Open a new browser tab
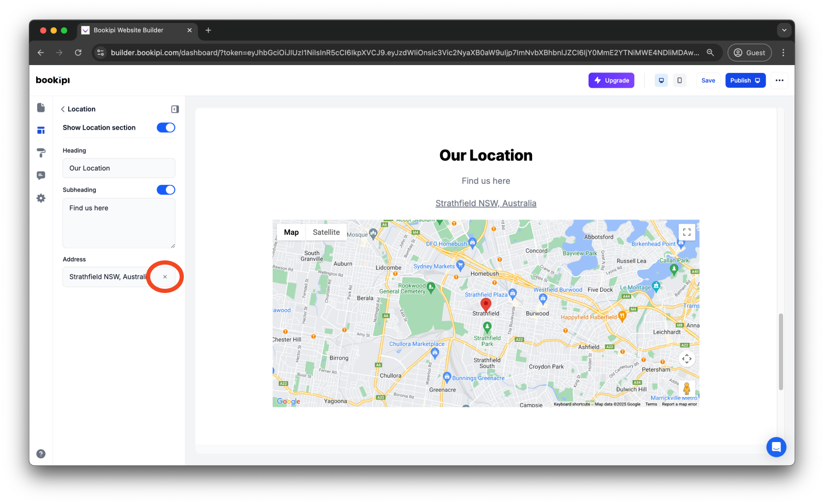 tap(208, 30)
